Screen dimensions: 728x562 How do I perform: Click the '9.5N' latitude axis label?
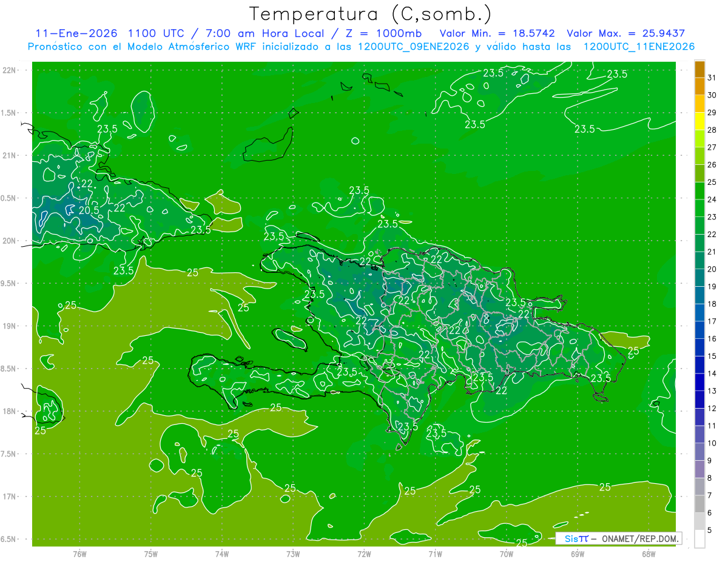10,283
